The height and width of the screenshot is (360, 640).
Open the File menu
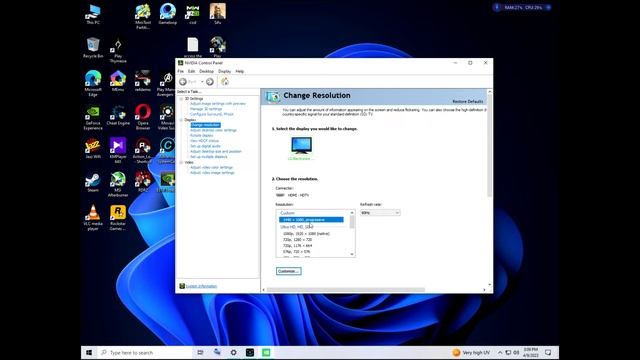(x=180, y=71)
